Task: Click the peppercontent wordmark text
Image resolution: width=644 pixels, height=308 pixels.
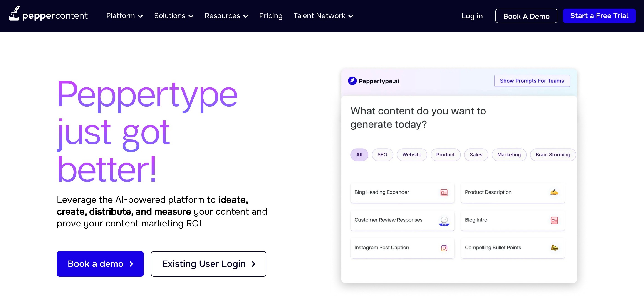Action: pyautogui.click(x=55, y=16)
